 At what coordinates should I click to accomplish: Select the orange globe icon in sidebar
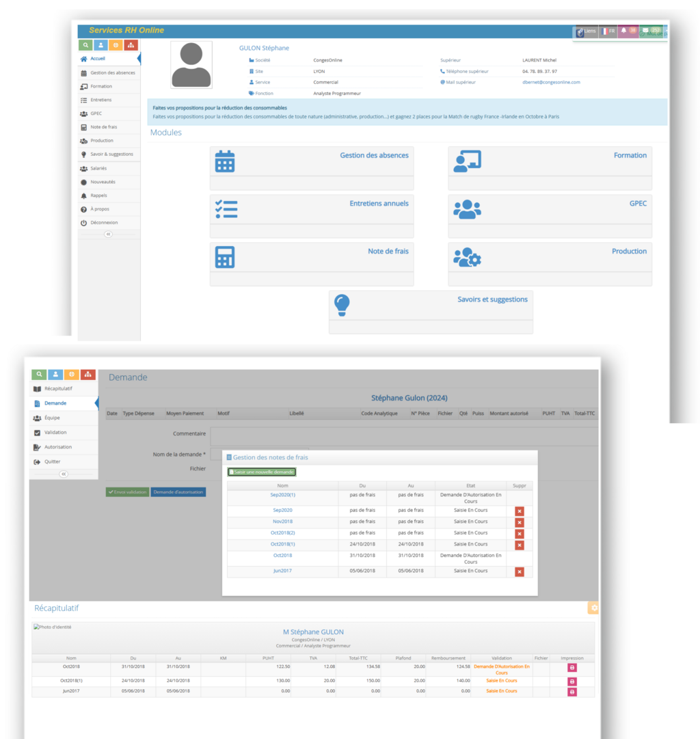pos(116,45)
